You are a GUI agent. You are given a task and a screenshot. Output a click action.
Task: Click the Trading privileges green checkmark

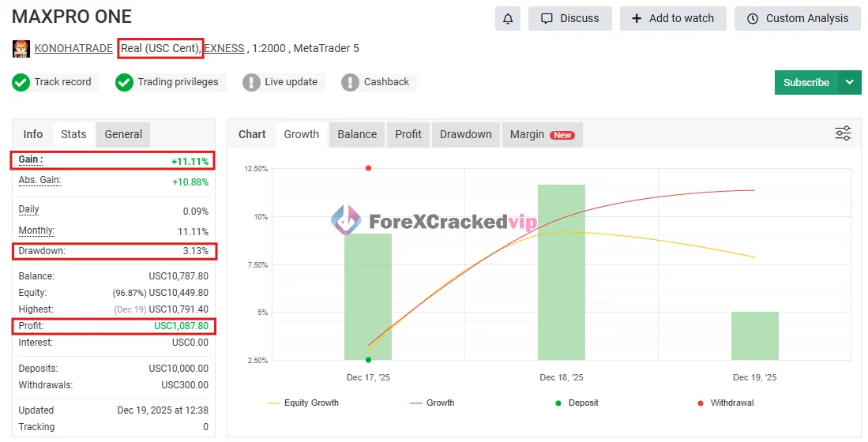point(124,82)
